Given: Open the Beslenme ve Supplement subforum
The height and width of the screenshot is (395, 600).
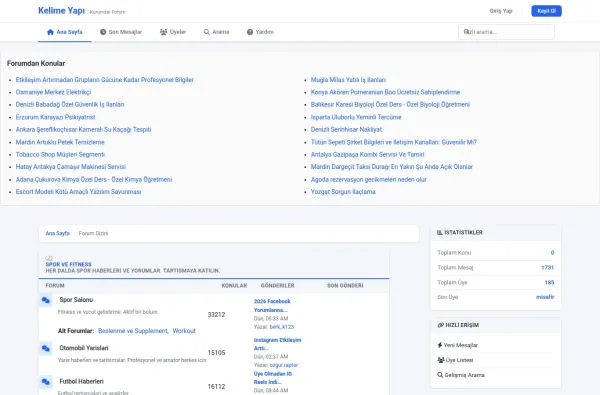Looking at the screenshot, I should 133,331.
